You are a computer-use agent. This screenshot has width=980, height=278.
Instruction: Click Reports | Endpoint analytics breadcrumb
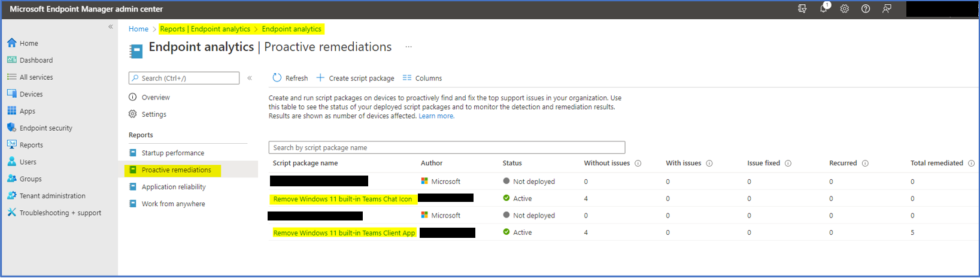click(x=205, y=29)
